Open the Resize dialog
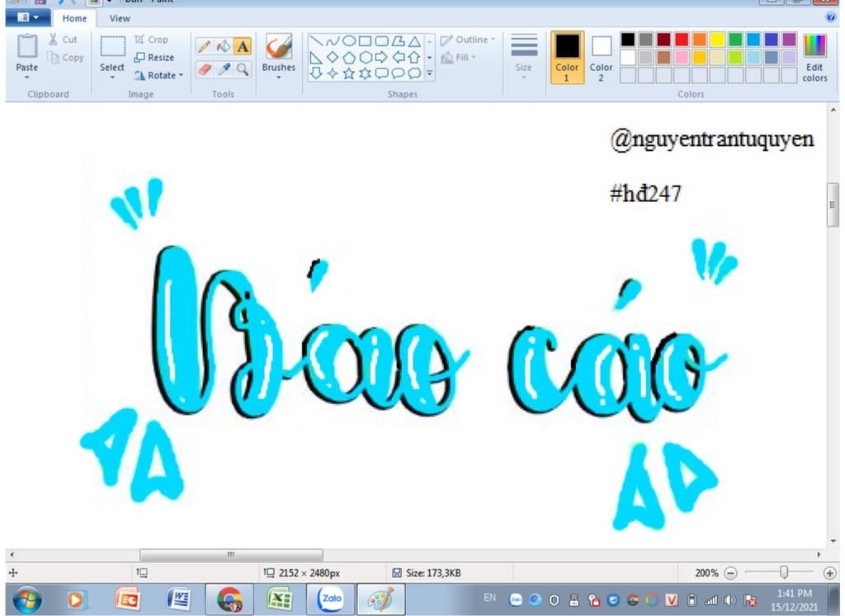 coord(154,57)
